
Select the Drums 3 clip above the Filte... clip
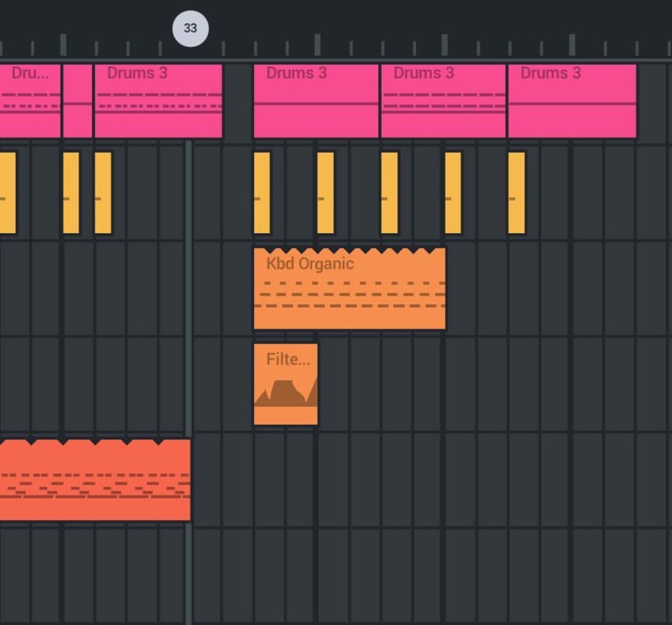(x=316, y=101)
